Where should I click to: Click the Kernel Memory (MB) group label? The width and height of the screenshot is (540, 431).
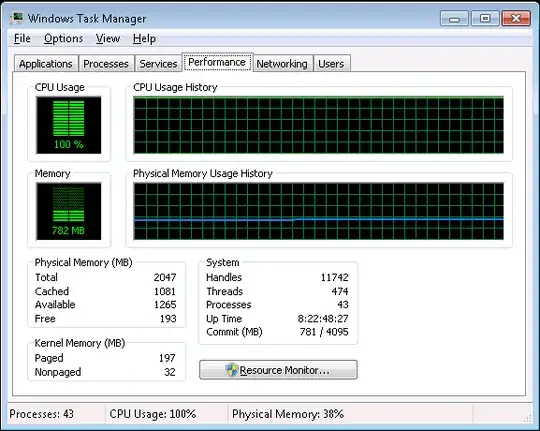[x=80, y=343]
